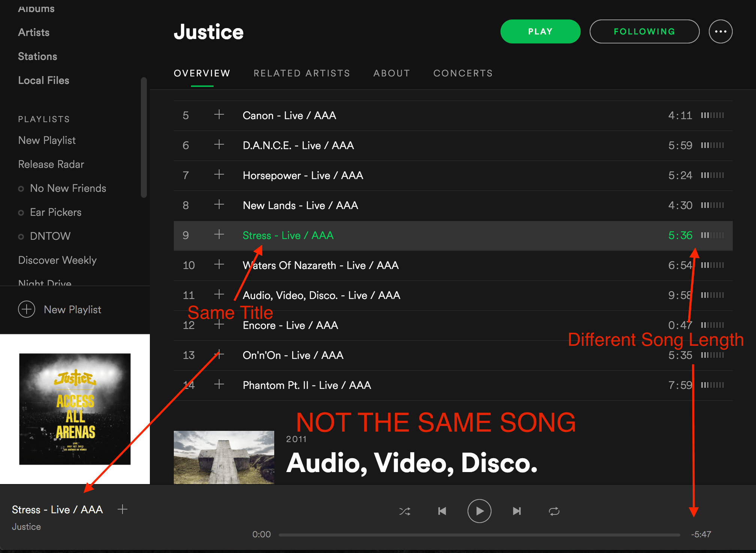Open the No New Friends playlist
Viewport: 756px width, 553px height.
68,188
